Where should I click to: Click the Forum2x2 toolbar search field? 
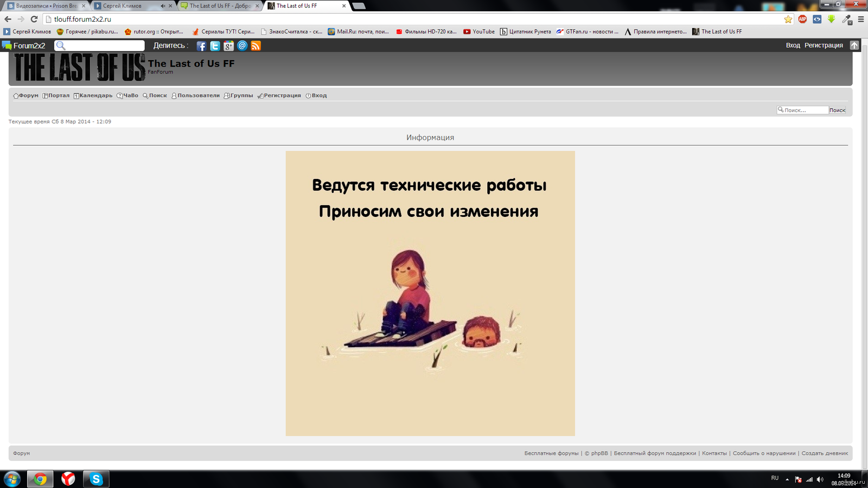pos(103,46)
